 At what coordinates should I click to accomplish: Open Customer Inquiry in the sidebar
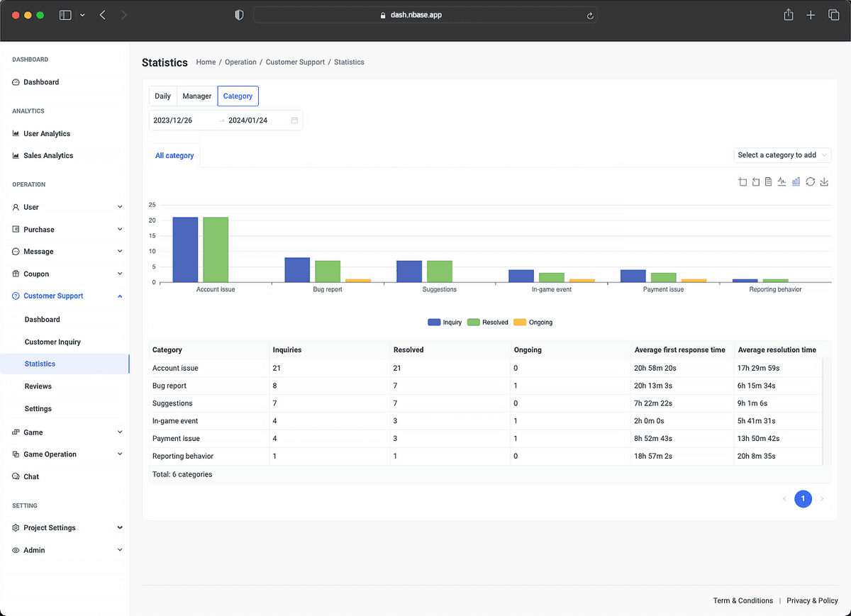52,342
